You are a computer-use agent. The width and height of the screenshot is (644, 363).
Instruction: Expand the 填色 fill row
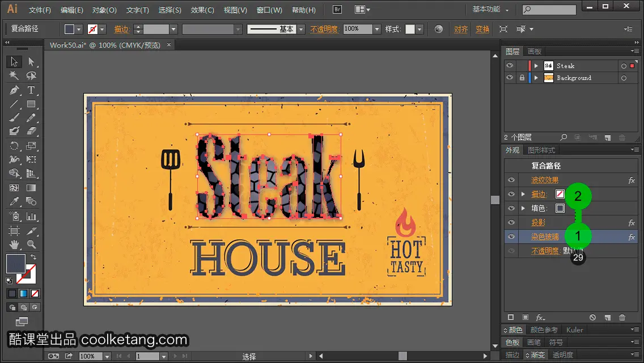tap(523, 208)
